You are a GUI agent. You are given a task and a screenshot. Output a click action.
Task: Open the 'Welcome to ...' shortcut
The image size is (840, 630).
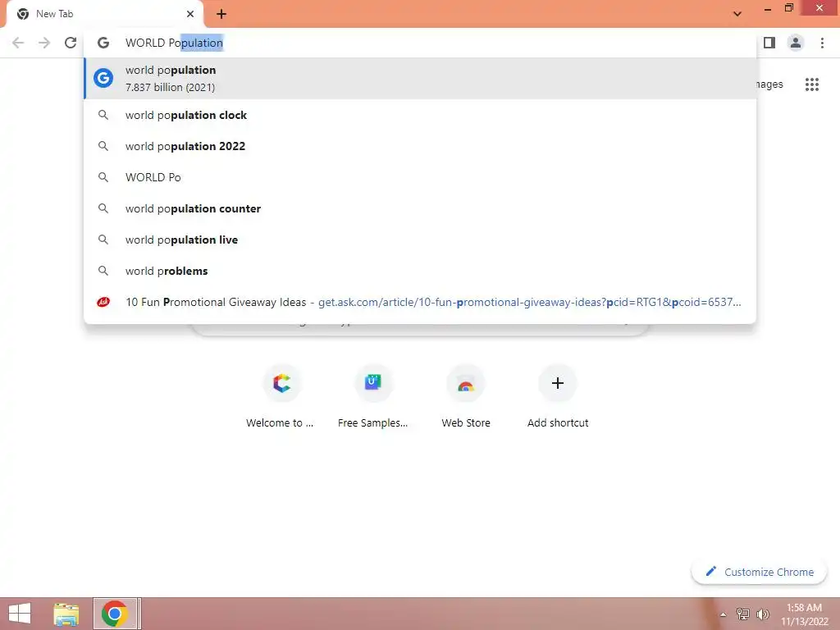[280, 397]
